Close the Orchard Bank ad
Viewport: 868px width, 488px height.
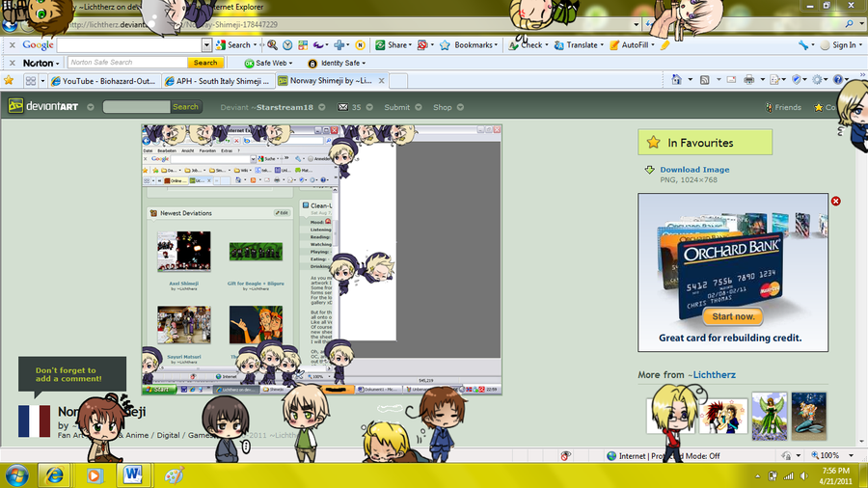pyautogui.click(x=836, y=201)
